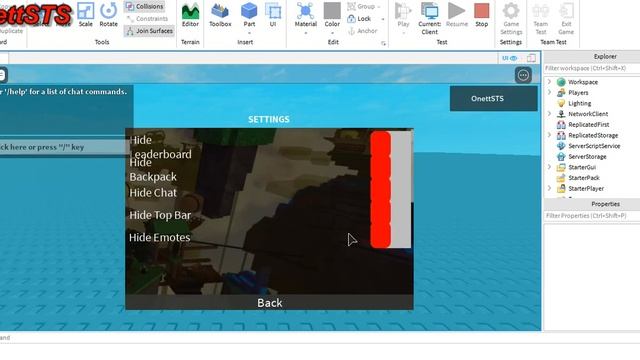Click Hide Leaderboard setting
640x360 pixels.
[x=160, y=147]
